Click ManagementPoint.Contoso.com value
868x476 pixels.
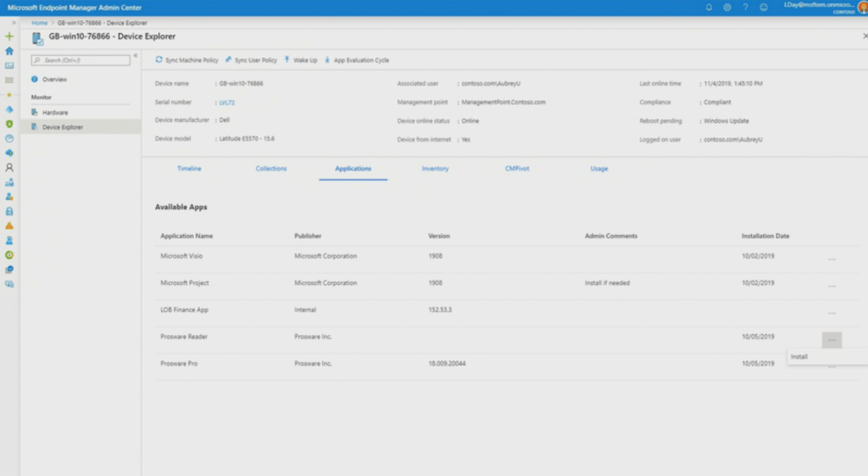pos(504,102)
